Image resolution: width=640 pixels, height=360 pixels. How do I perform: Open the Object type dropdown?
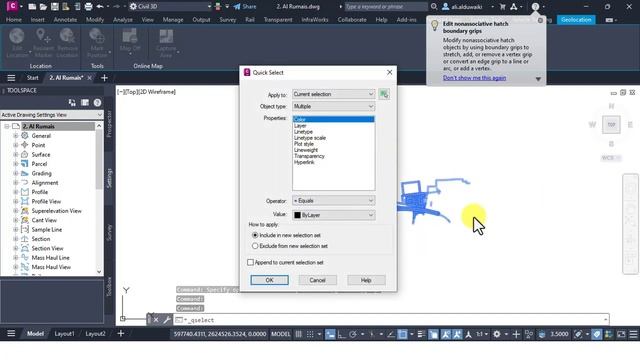tap(333, 107)
